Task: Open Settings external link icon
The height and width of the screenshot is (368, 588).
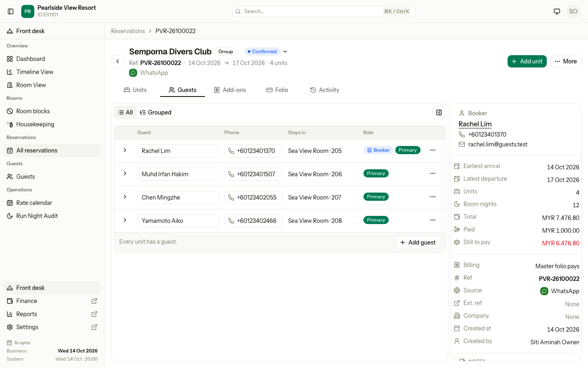Action: tap(94, 327)
